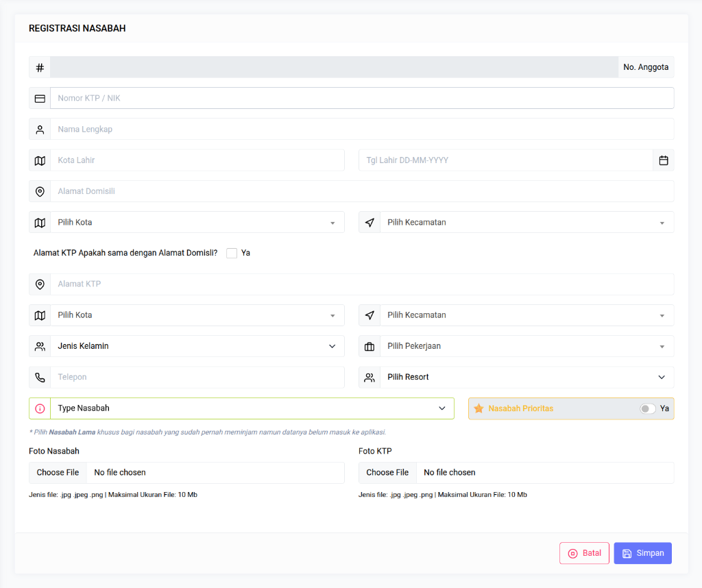Click the briefcase icon beside Pilih Pekerjaan
Image resolution: width=702 pixels, height=588 pixels.
(370, 347)
